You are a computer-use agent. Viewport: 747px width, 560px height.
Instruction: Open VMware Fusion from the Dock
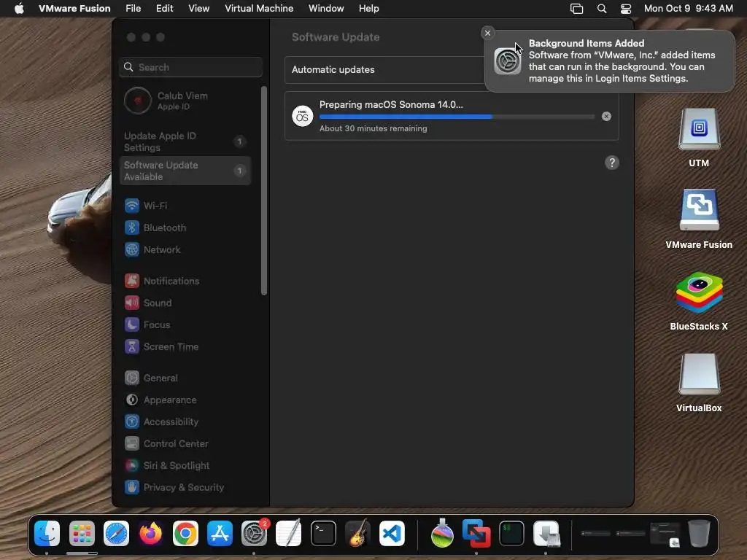476,533
